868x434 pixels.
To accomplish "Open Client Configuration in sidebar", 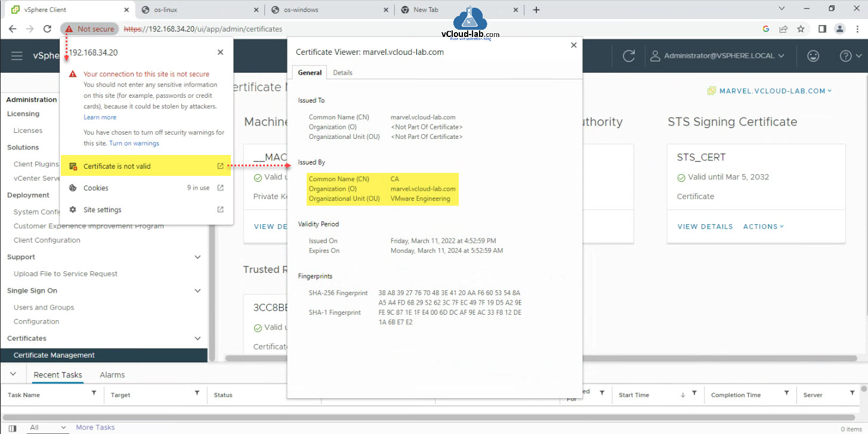I will point(47,240).
